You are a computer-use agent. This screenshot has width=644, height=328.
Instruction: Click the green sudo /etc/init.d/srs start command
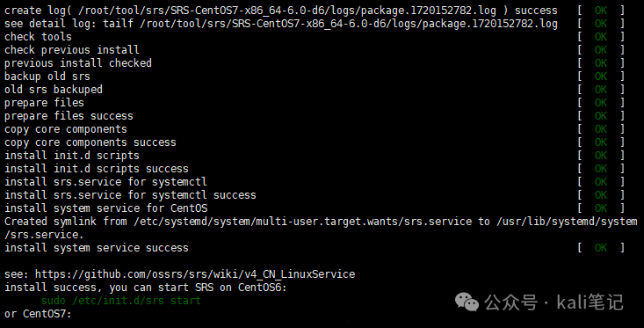pyautogui.click(x=120, y=301)
